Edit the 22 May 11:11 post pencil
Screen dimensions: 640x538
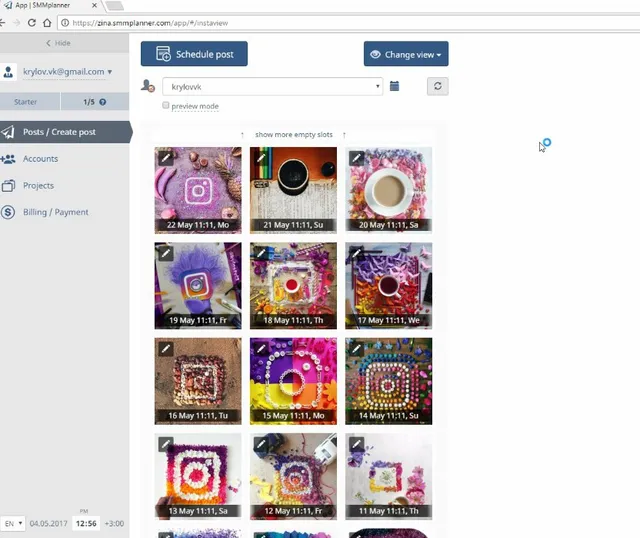click(x=166, y=158)
